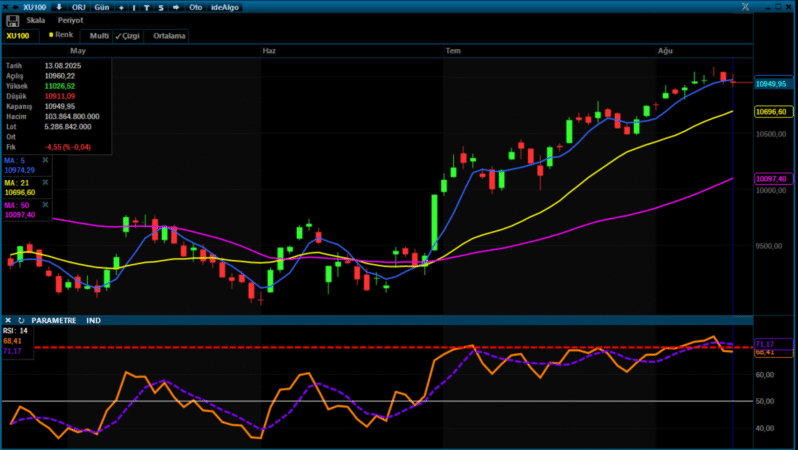The width and height of the screenshot is (798, 450).
Task: Remove the MA 5 indicator
Action: (45, 160)
